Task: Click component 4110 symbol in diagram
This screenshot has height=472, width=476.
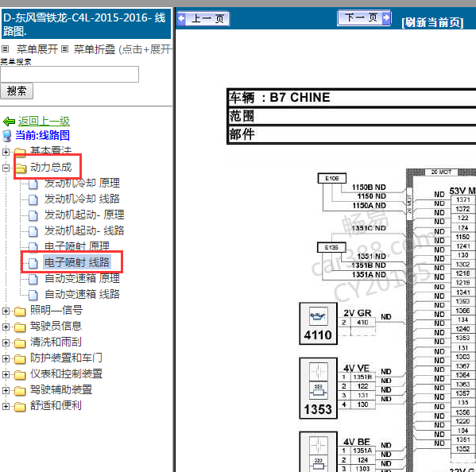Action: pyautogui.click(x=318, y=323)
